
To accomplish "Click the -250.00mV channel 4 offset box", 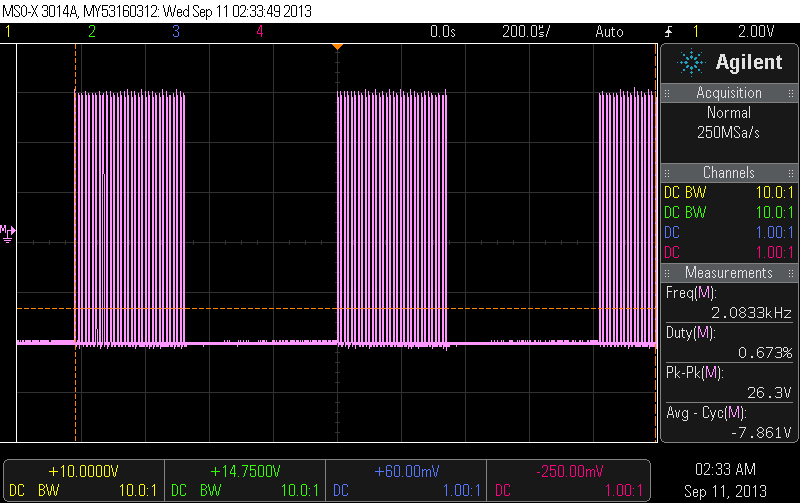I will click(569, 481).
